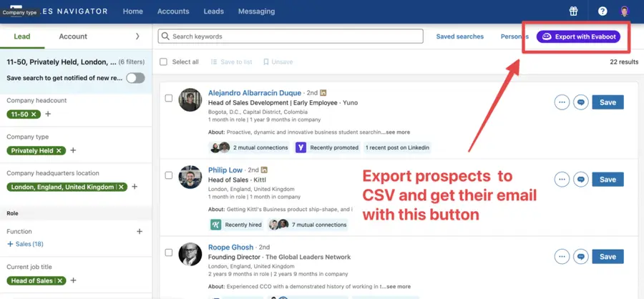Image resolution: width=644 pixels, height=299 pixels.
Task: Click 7 mutual connections for Philip Low
Action: (x=308, y=225)
